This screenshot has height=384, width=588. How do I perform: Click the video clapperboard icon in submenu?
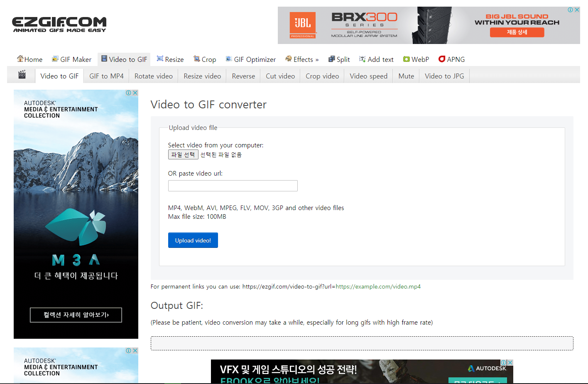point(22,75)
